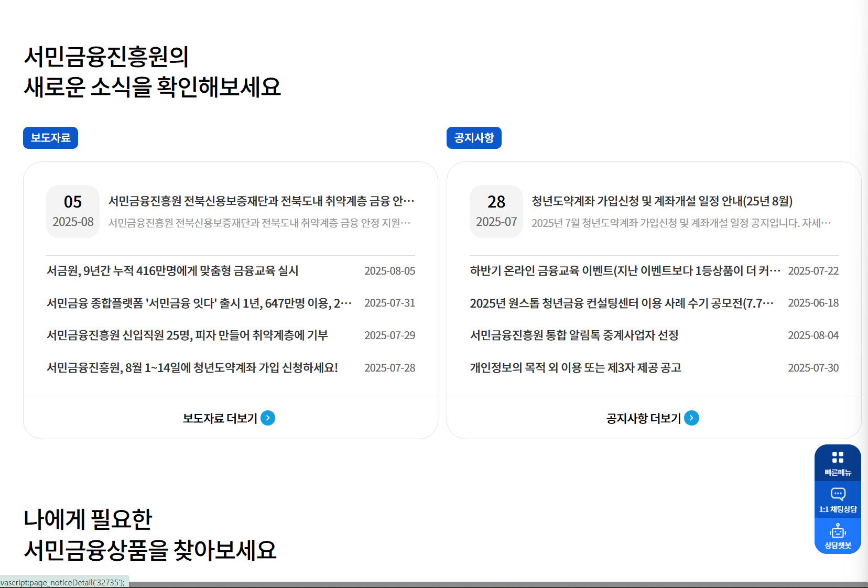Click the date 2025-07-30 in notice list
This screenshot has height=588, width=868.
(813, 368)
